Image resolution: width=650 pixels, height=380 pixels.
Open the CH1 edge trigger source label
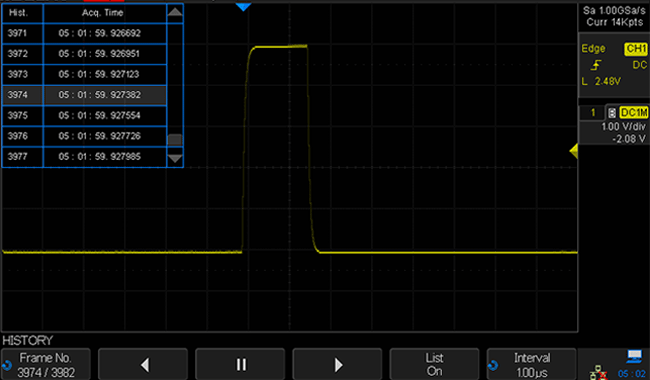[636, 49]
